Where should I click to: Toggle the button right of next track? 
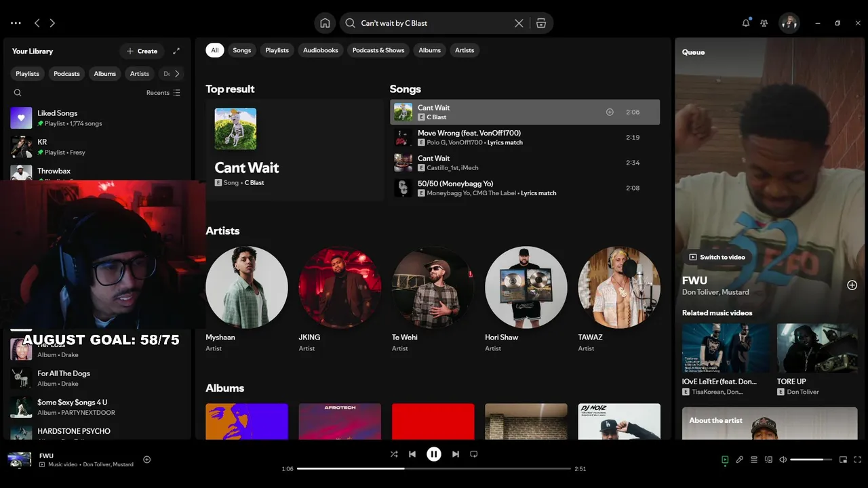(x=474, y=454)
